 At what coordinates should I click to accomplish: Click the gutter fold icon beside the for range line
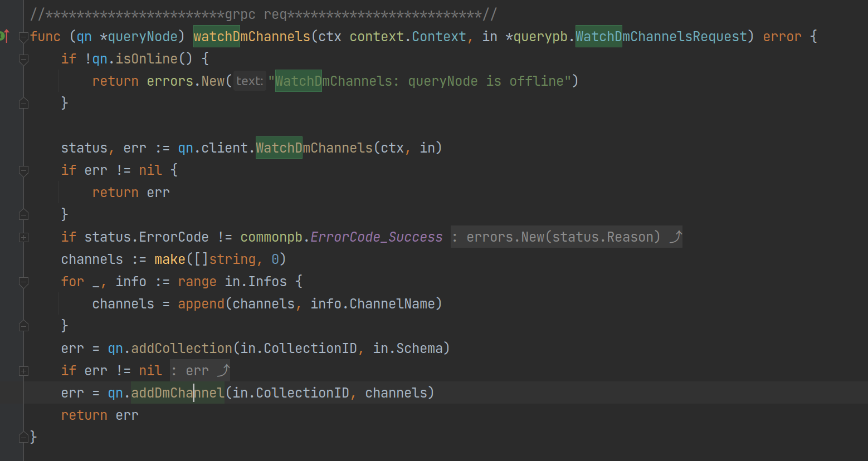(x=23, y=281)
